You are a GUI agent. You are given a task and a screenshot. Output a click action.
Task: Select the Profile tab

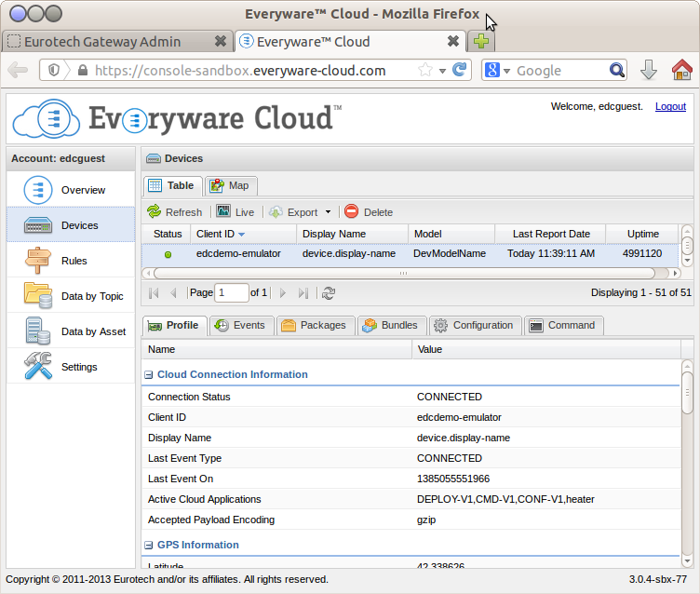[x=175, y=325]
